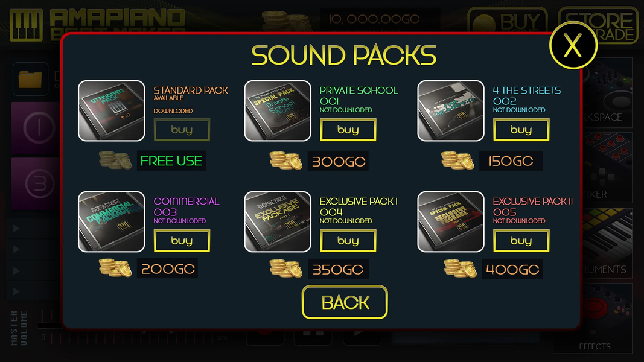Buy the Commercial 003 sound pack

(182, 241)
